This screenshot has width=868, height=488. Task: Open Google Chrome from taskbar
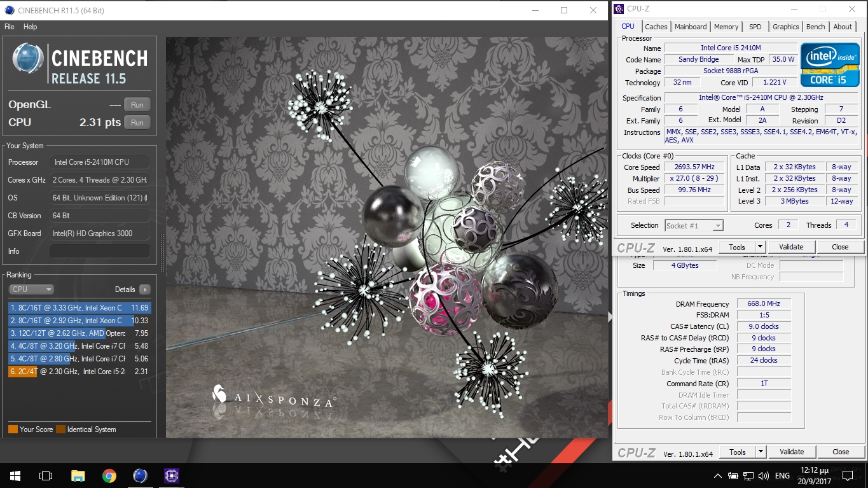(109, 475)
